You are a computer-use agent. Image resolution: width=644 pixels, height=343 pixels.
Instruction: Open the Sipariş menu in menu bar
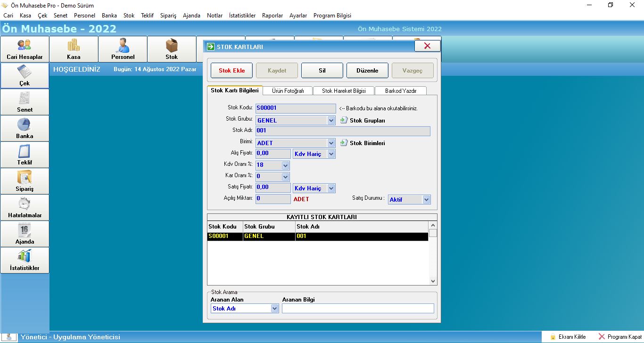[x=168, y=16]
